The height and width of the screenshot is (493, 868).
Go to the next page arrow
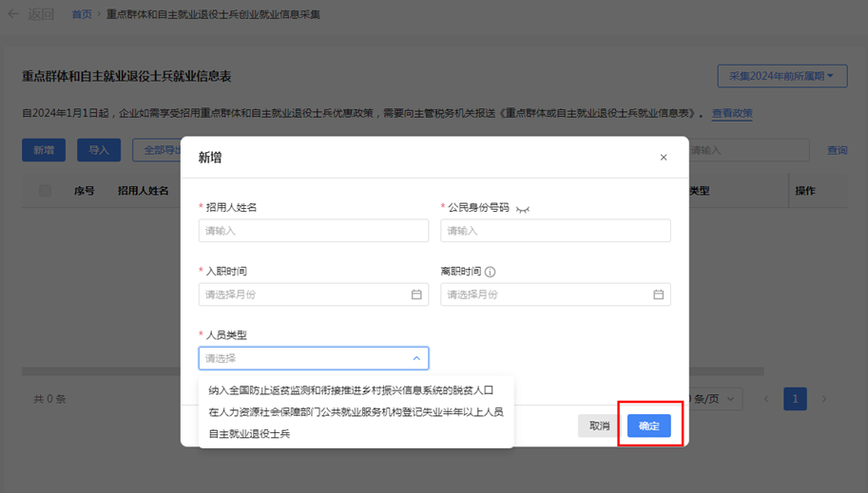[x=824, y=399]
